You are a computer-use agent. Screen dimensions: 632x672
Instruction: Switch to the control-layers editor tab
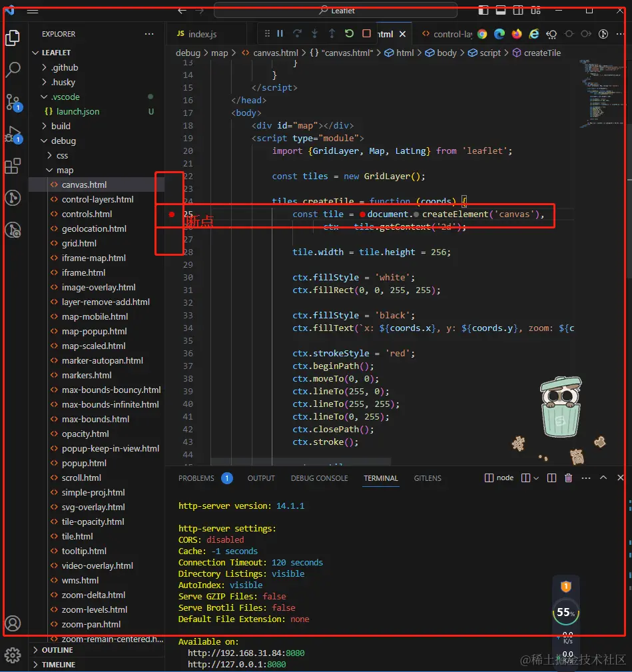(x=448, y=34)
